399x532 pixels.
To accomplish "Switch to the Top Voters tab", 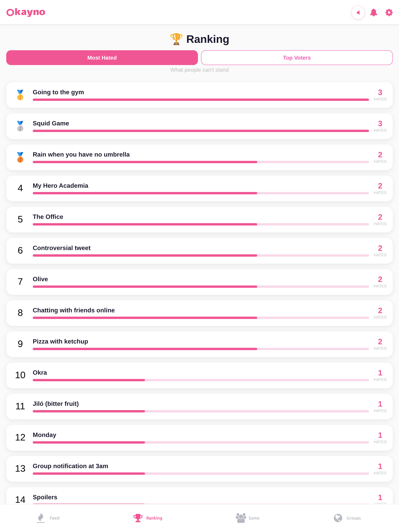I will click(297, 58).
